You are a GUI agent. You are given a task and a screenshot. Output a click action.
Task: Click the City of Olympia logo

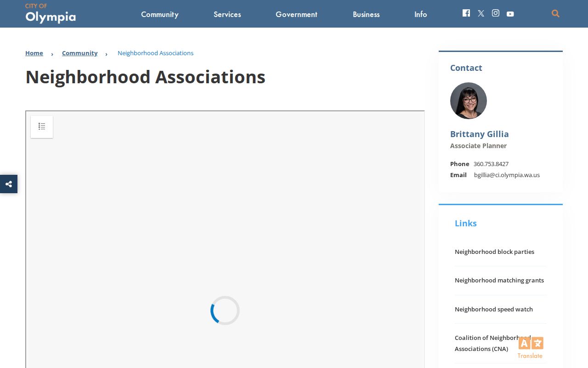click(x=51, y=13)
